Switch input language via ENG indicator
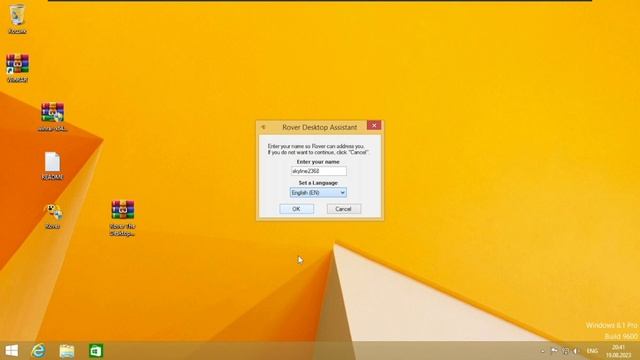The height and width of the screenshot is (360, 640). point(592,351)
